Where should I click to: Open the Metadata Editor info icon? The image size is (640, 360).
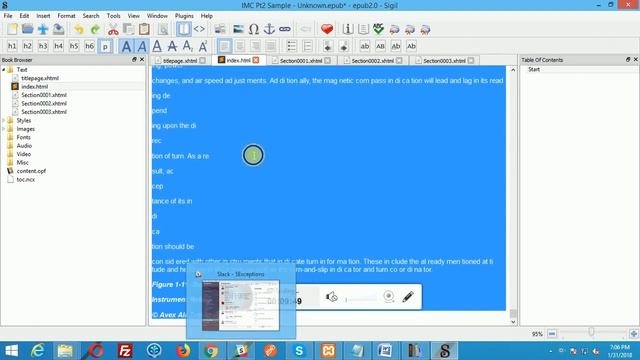(x=348, y=29)
